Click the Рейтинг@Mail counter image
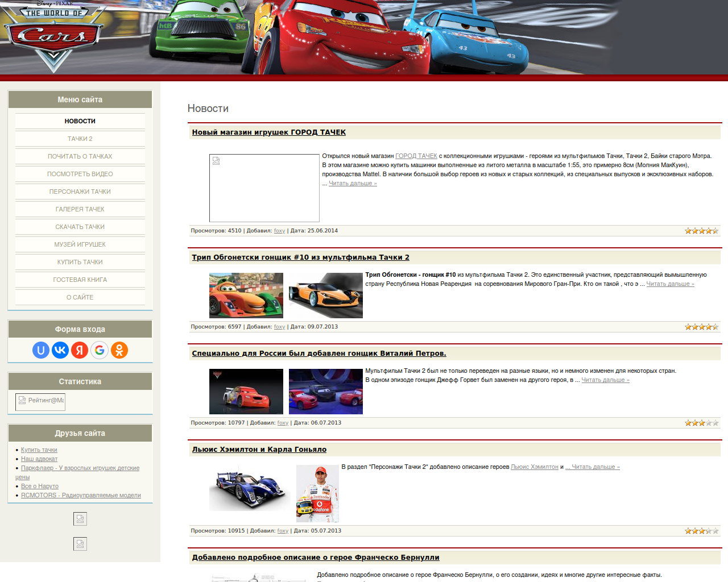 pos(40,401)
